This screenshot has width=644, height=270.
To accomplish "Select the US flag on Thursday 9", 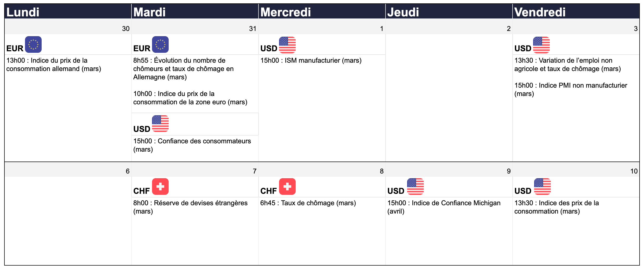I will point(415,187).
